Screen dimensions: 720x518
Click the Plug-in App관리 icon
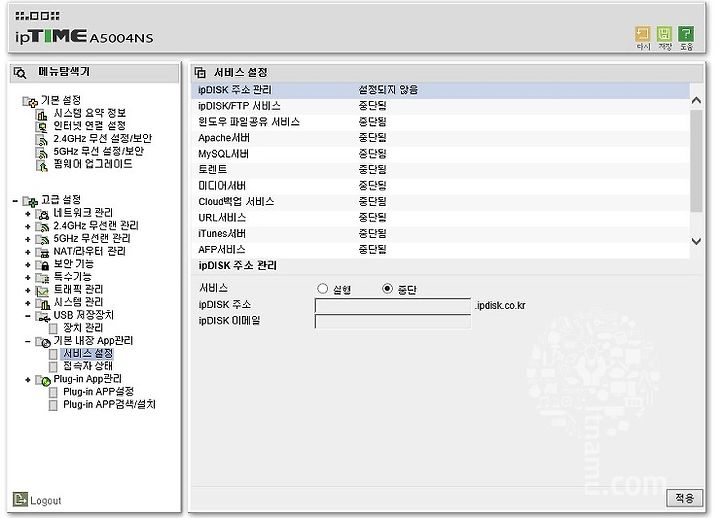(43, 381)
